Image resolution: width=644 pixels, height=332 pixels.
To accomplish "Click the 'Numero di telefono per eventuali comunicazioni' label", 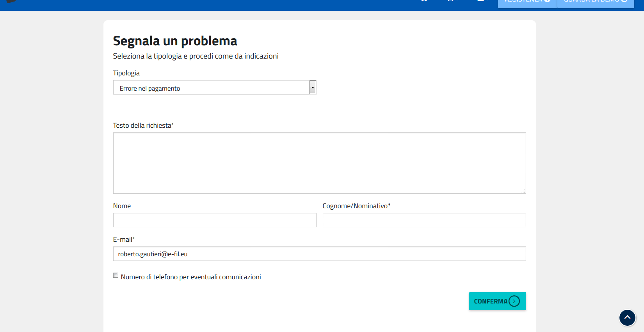I will point(191,277).
